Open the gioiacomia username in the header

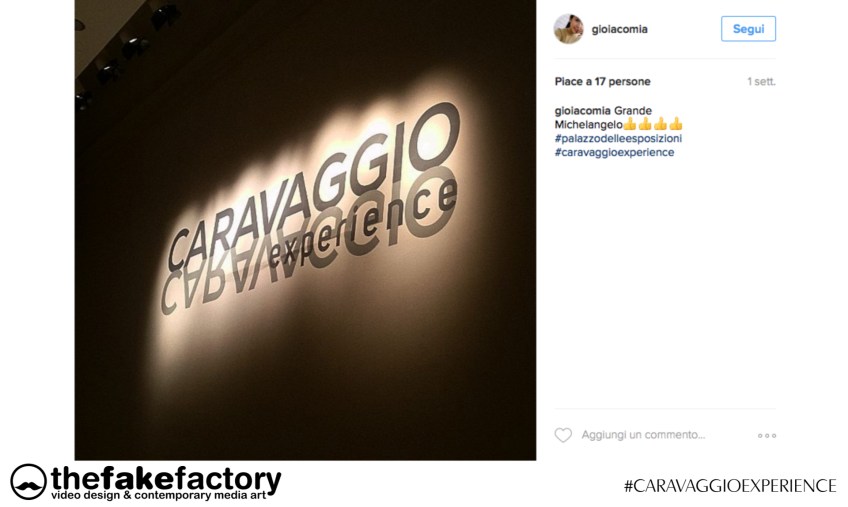pos(619,29)
